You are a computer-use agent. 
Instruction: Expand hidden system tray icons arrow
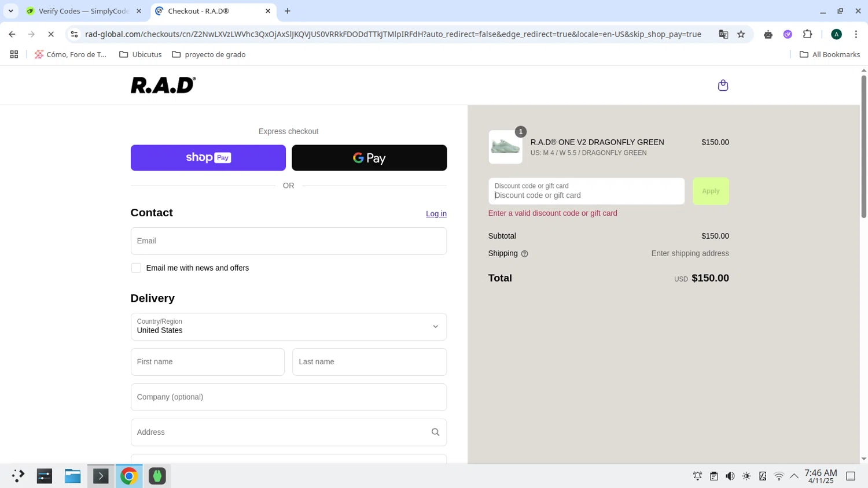(795, 476)
